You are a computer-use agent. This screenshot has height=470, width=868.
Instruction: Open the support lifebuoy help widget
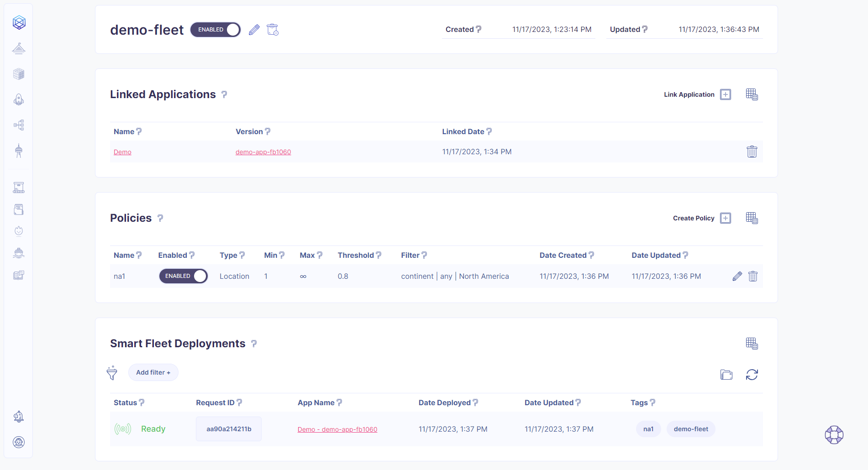coord(834,435)
